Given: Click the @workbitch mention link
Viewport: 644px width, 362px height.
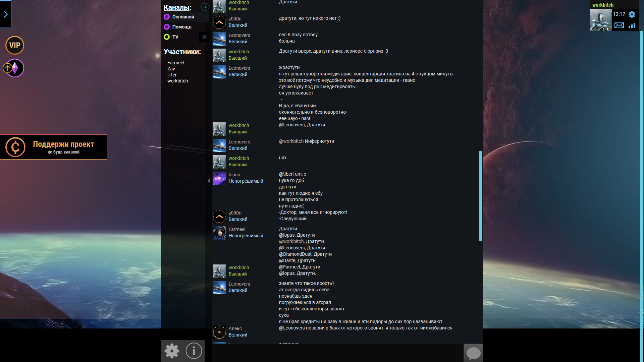Looking at the screenshot, I should point(291,141).
